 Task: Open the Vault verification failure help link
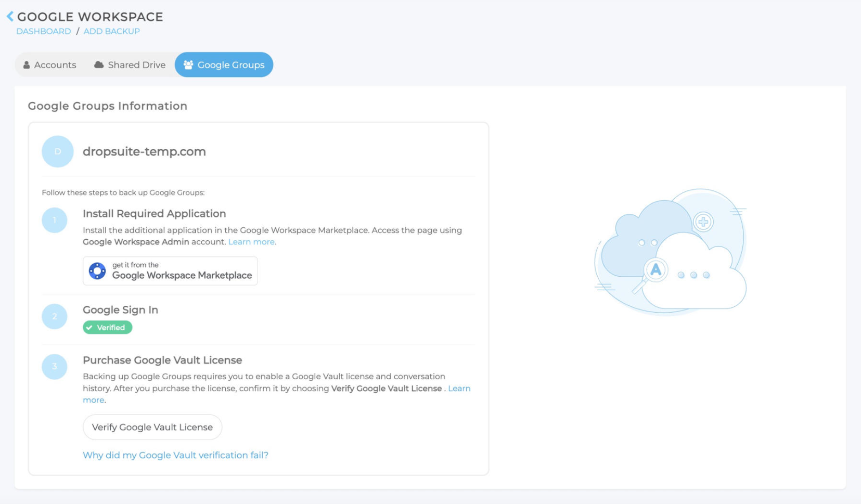(175, 455)
